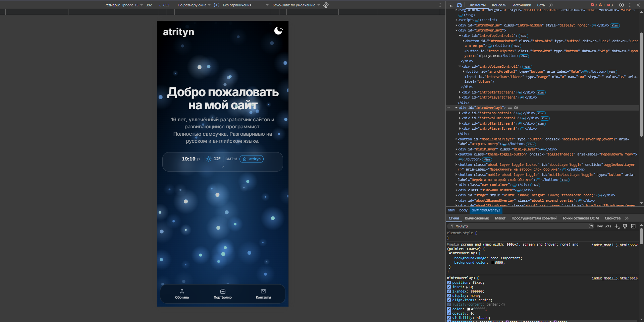
Task: Tap the Обо мне person icon
Action: pos(182,291)
